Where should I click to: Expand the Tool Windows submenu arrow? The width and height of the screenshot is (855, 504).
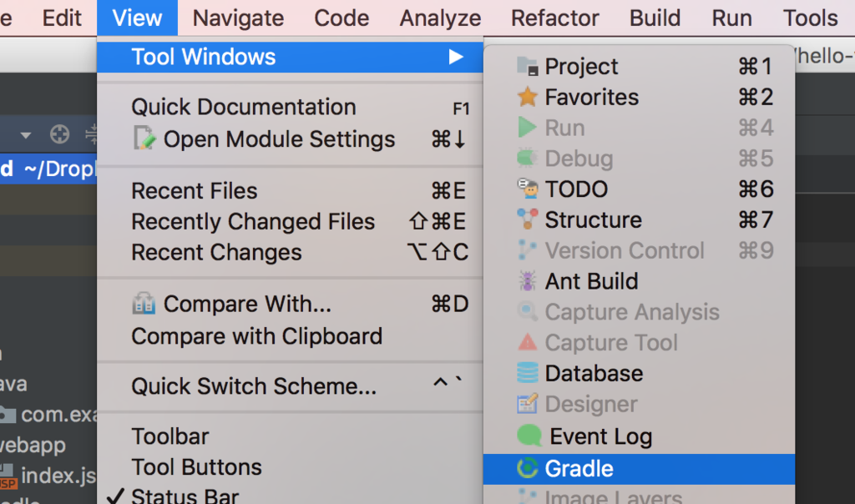[x=456, y=57]
